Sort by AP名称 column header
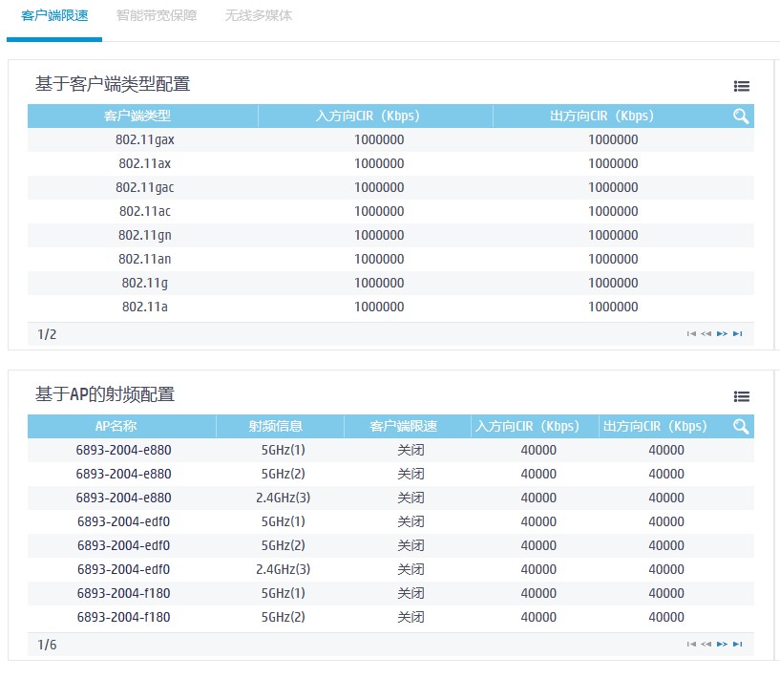 (x=122, y=426)
